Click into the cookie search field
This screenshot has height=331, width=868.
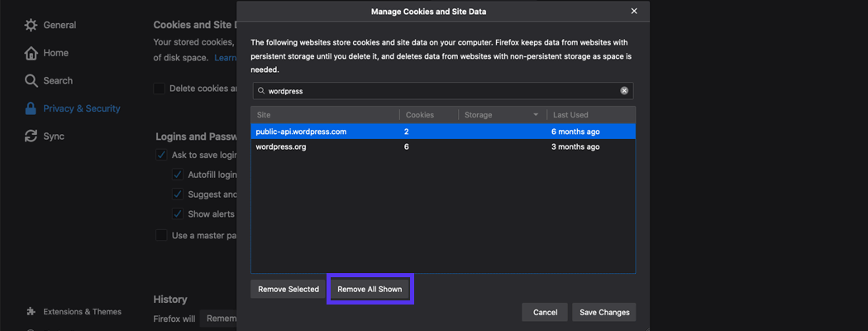(x=438, y=91)
